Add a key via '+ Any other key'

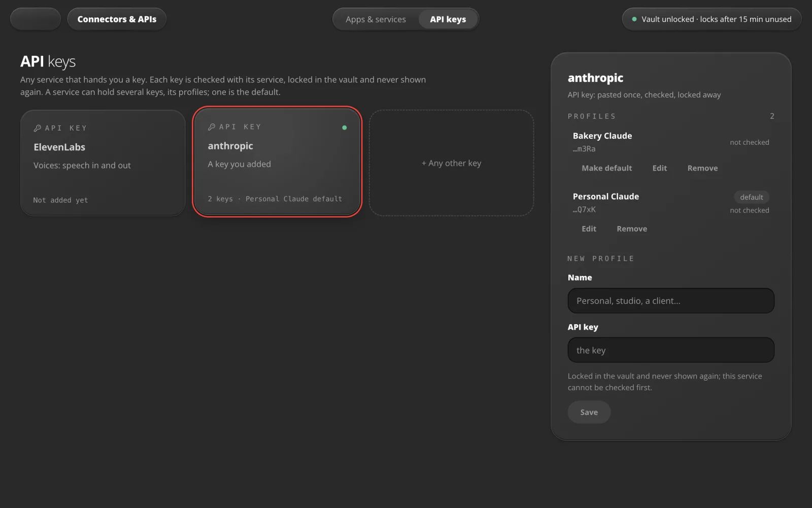pos(451,163)
